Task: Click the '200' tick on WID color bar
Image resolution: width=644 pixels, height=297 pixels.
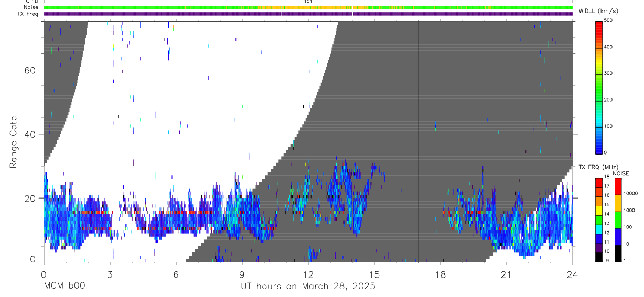Action: 608,100
